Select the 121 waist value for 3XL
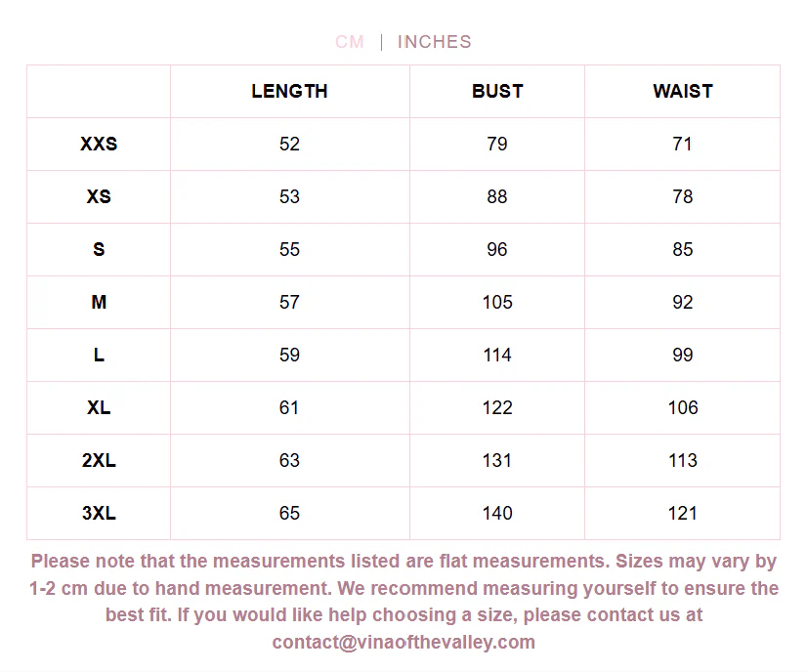807x672 pixels. pos(683,513)
